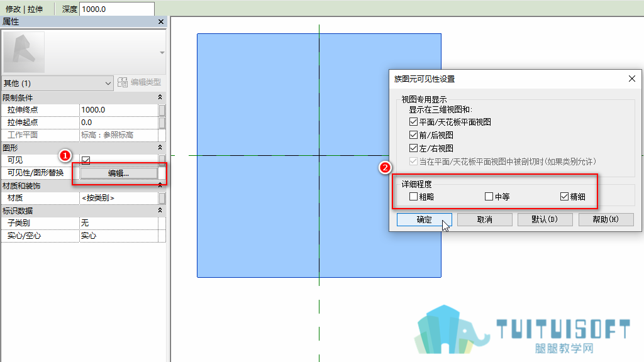Click the 帮助(H) button
The image size is (644, 362).
coord(606,219)
